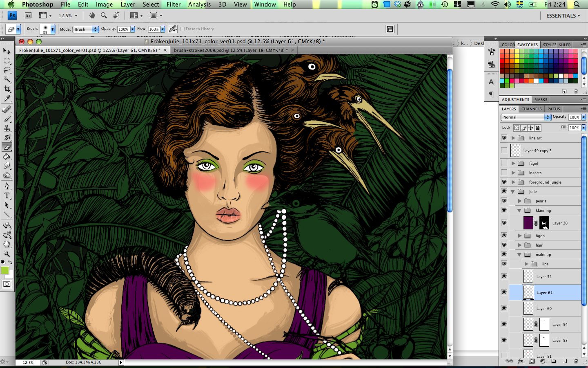Image resolution: width=588 pixels, height=368 pixels.
Task: Show Layer 49 copy 5
Action: pyautogui.click(x=504, y=150)
